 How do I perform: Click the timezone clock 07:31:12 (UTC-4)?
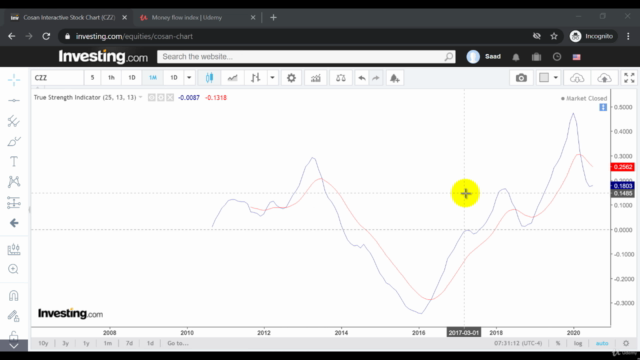(x=518, y=343)
